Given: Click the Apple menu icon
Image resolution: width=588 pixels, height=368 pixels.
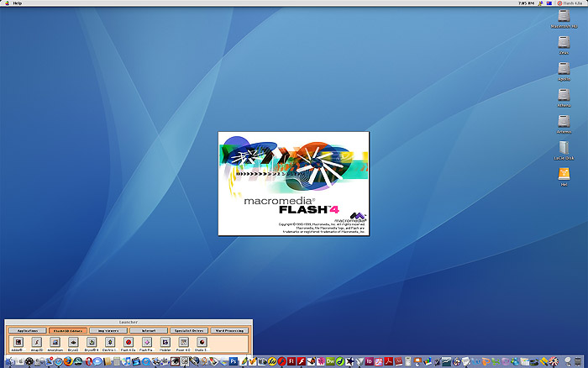Looking at the screenshot, I should pyautogui.click(x=7, y=3).
